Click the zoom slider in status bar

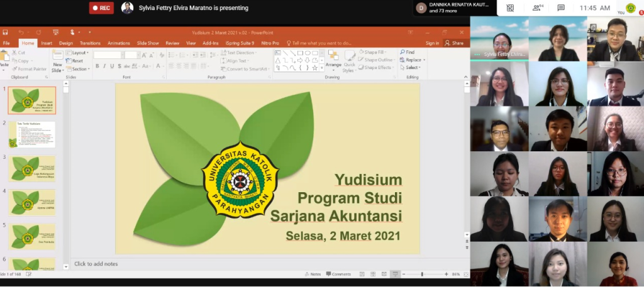422,274
